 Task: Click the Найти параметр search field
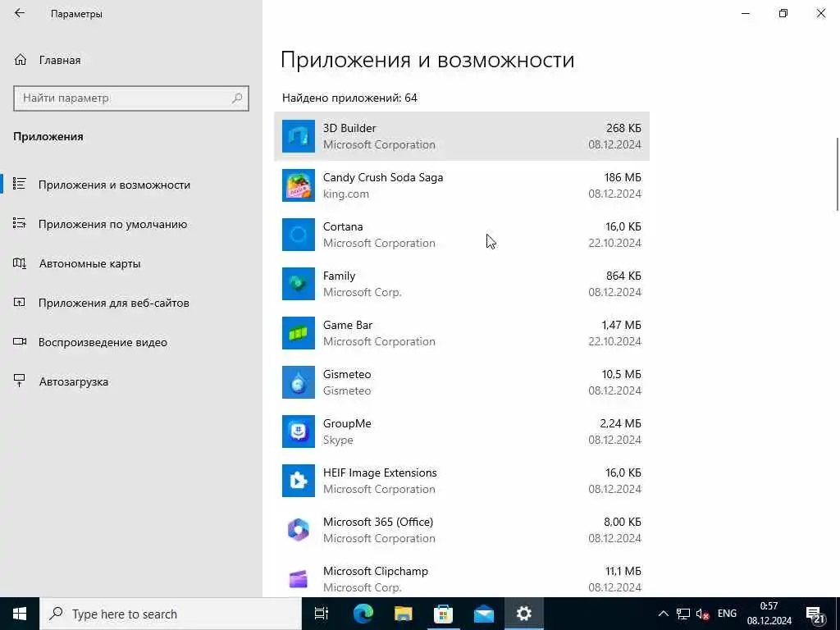click(x=130, y=98)
